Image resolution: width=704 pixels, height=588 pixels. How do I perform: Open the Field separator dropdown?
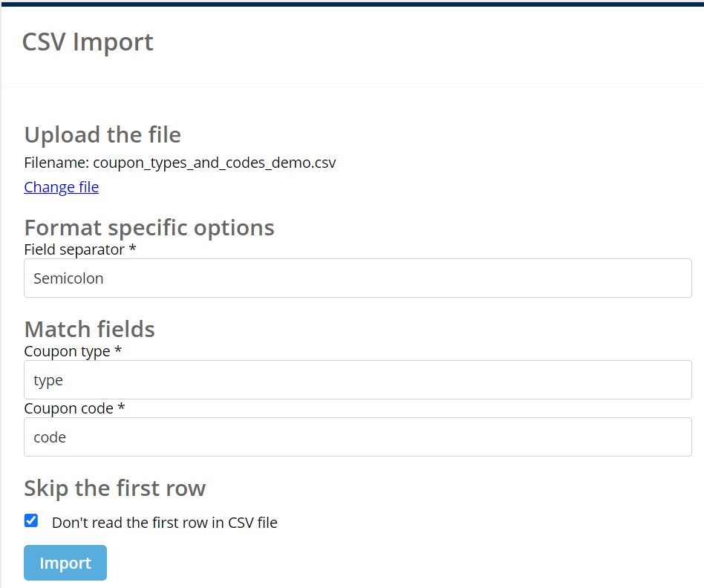coord(357,278)
